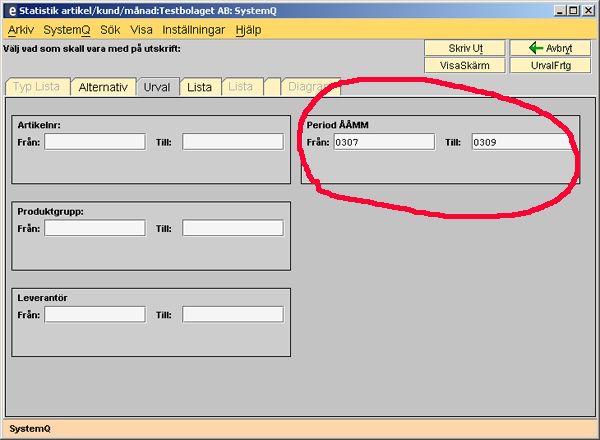Select the Urval tab
The image size is (600, 440).
tap(157, 87)
